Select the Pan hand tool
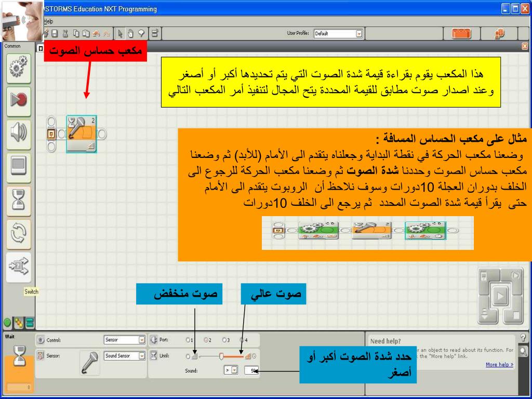 130,33
